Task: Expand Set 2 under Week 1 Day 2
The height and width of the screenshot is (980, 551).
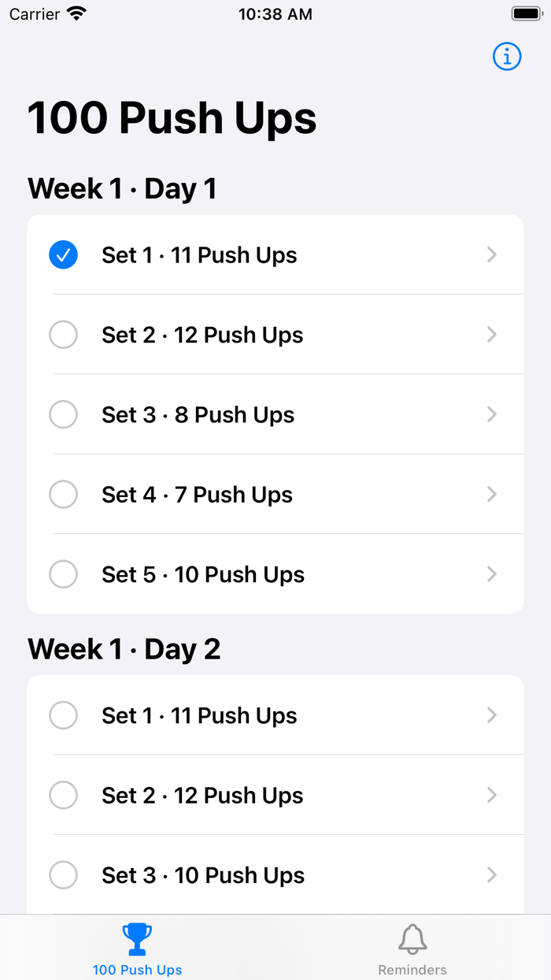Action: coord(491,795)
